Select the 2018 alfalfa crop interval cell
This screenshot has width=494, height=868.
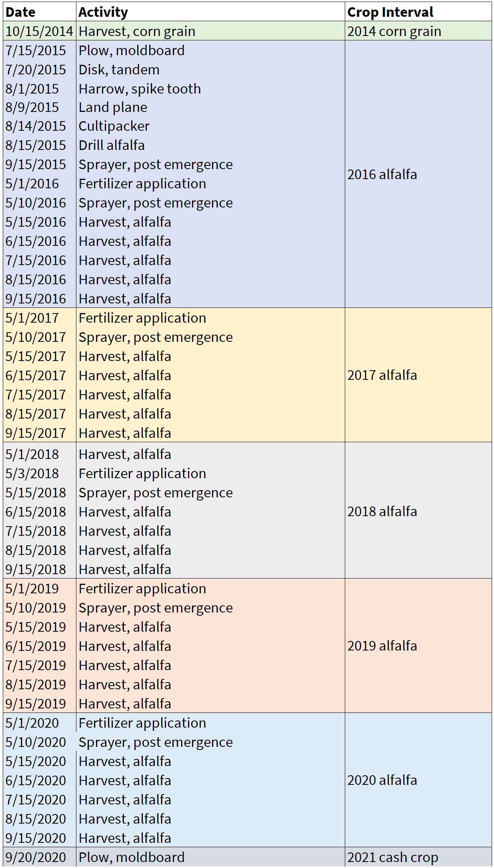coord(382,511)
